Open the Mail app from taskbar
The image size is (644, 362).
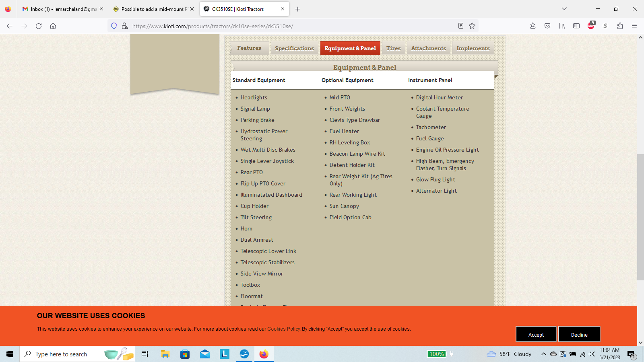pos(205,354)
